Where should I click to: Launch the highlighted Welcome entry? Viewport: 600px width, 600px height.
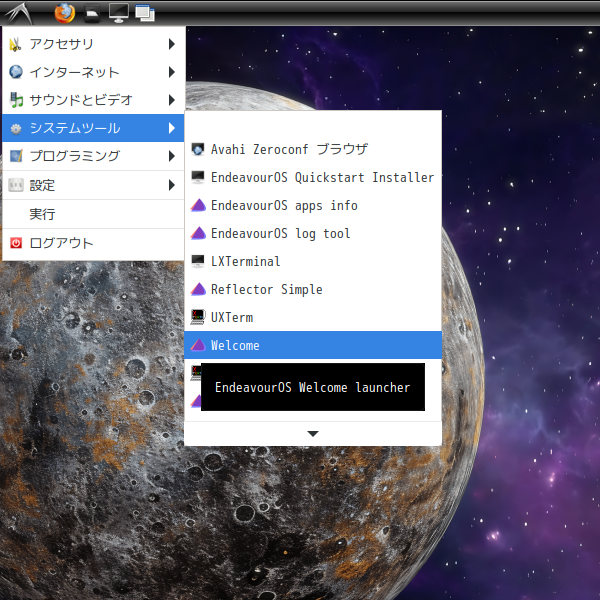tap(313, 345)
